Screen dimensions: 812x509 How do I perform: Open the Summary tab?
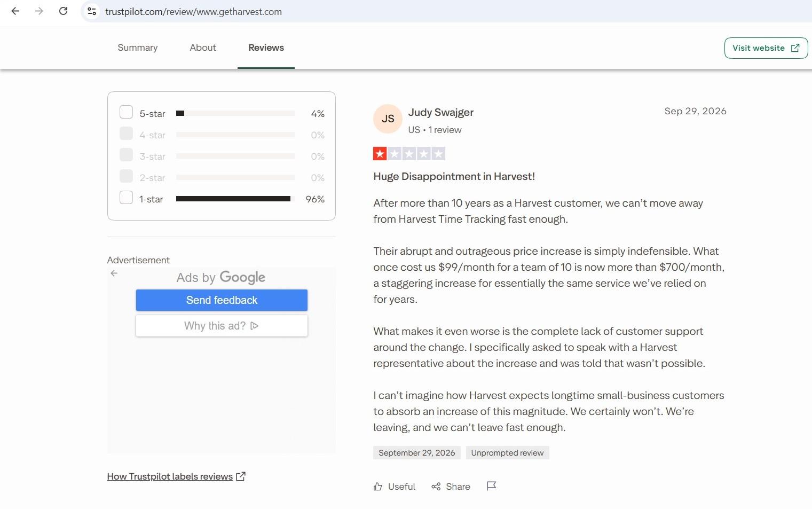[x=138, y=48]
